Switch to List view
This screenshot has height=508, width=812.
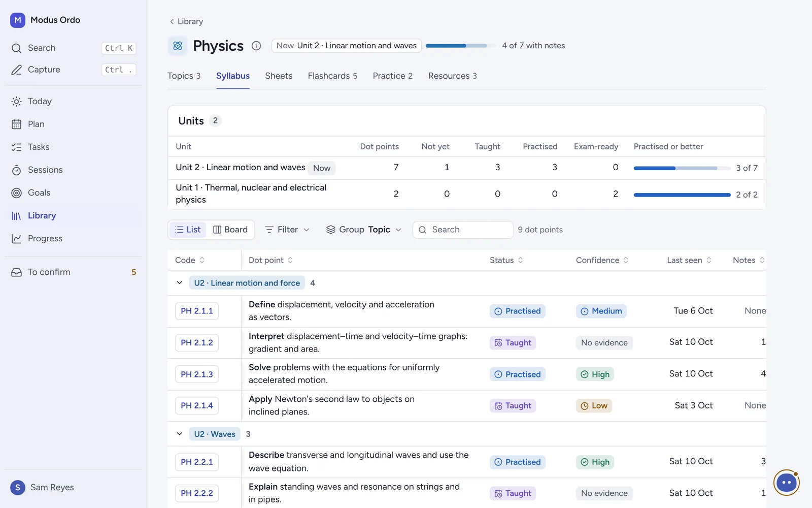point(188,230)
